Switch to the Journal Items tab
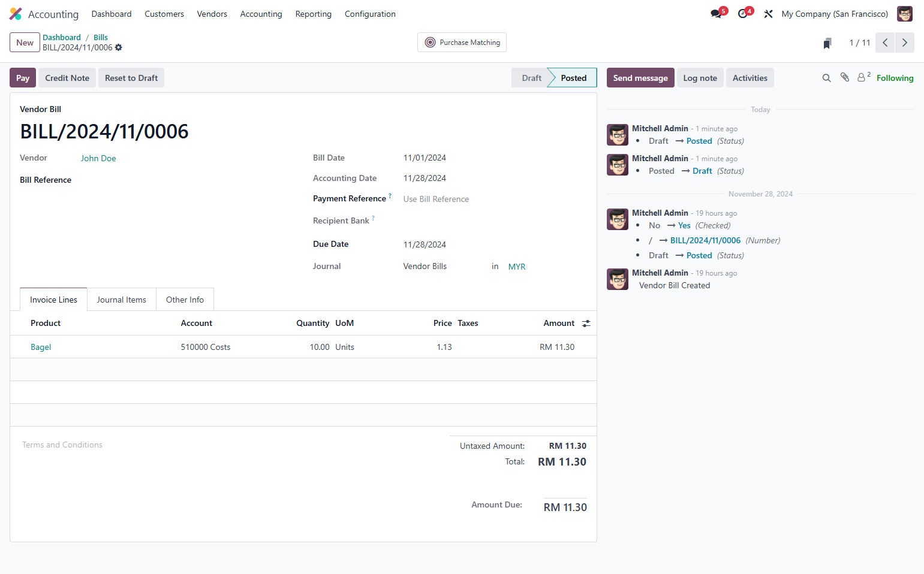924x574 pixels. click(x=122, y=300)
